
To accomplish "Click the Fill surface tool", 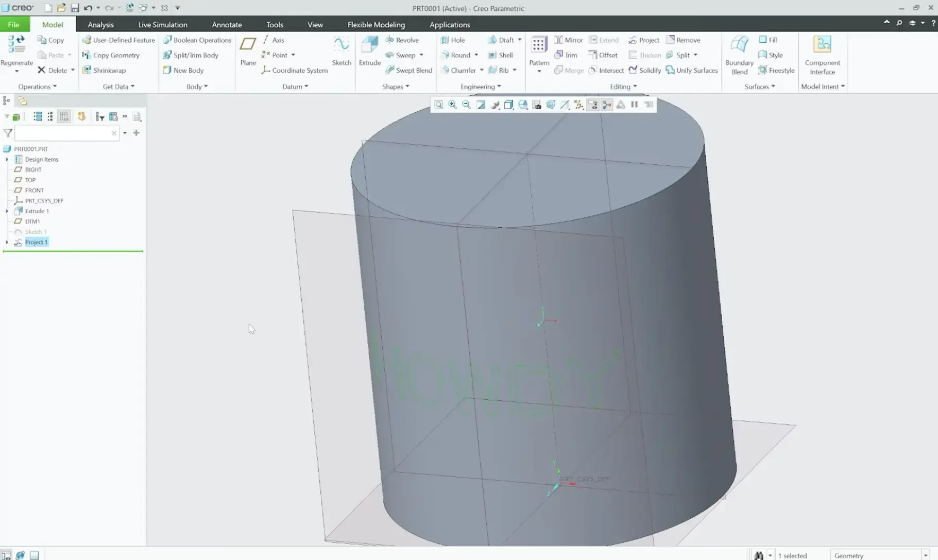I will (768, 40).
